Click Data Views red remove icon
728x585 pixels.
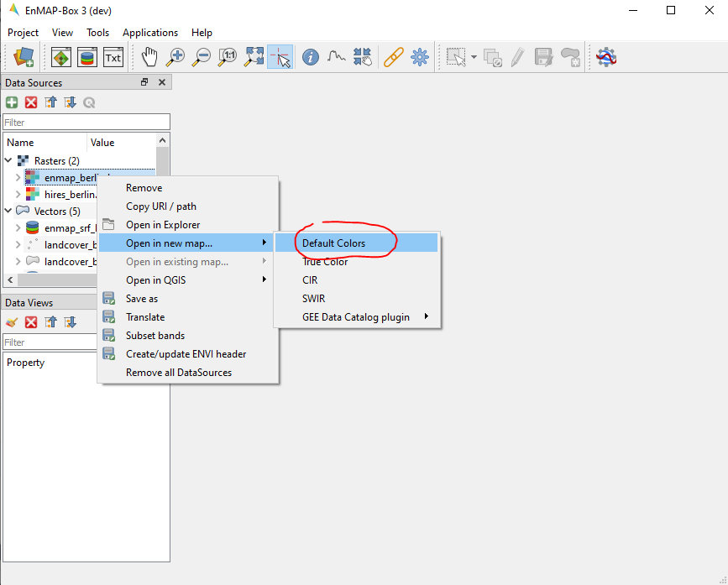click(31, 322)
